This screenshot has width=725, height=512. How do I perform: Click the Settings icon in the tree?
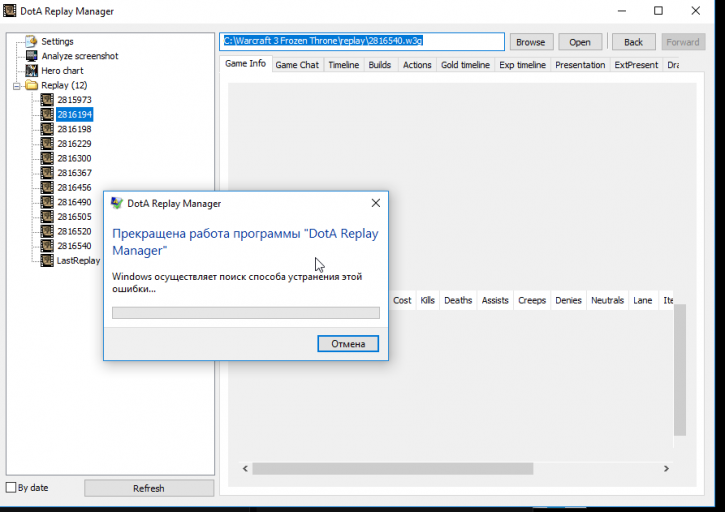point(31,41)
